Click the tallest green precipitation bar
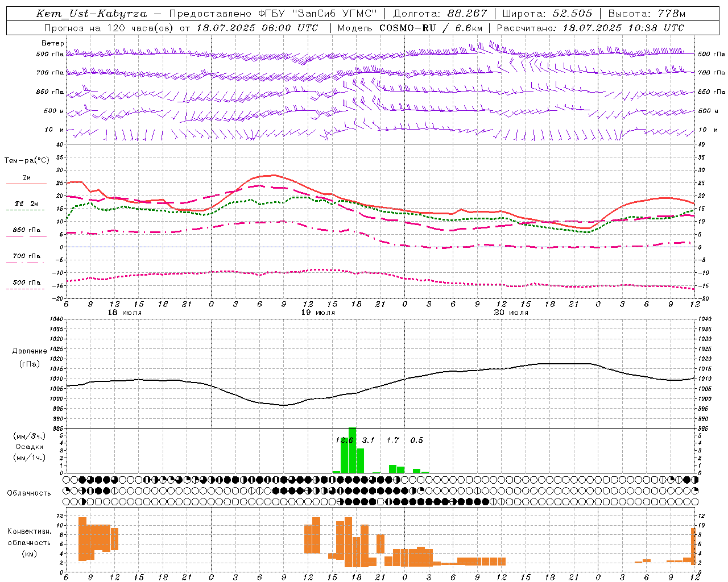728x582 pixels. pos(352,450)
